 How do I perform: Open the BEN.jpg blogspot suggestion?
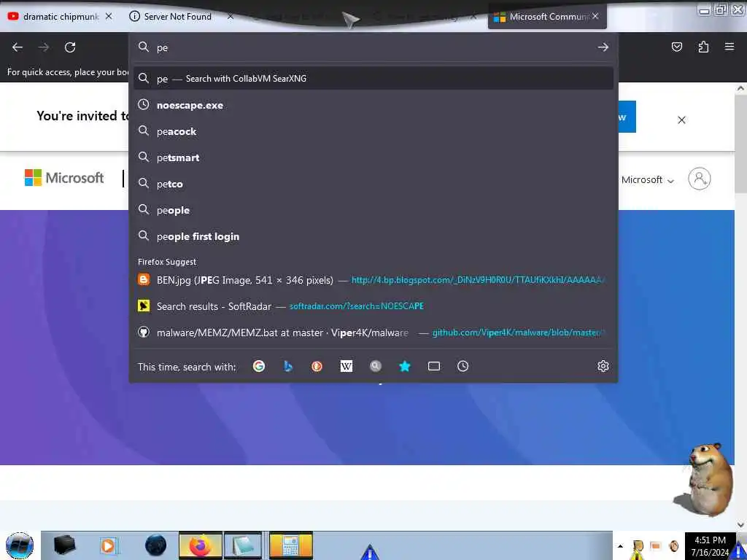(x=373, y=280)
